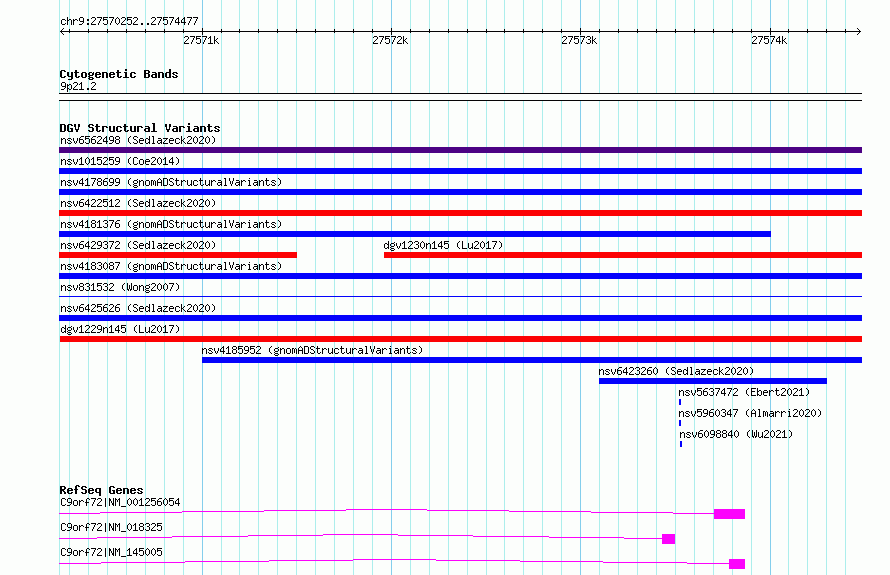Click the purple nsv6562498 variant bar
890x575 pixels.
[460, 150]
